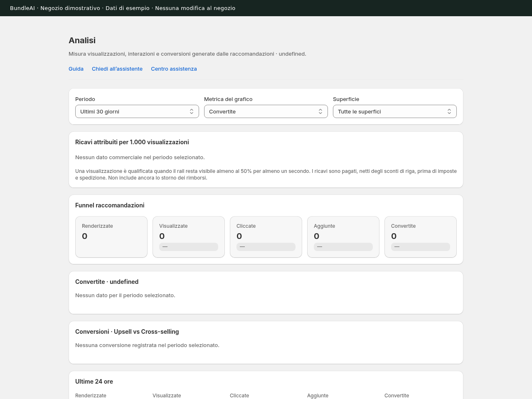Image resolution: width=532 pixels, height=399 pixels.
Task: Click the qualified-view explanation paragraph
Action: pos(266,175)
